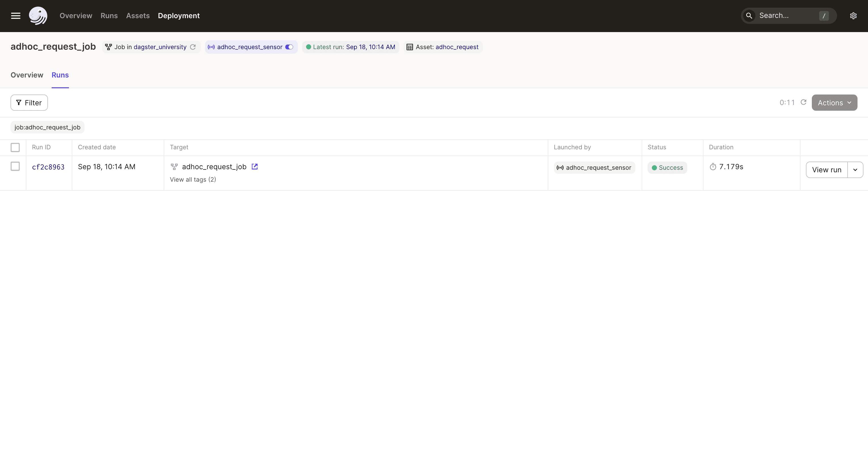
Task: Click the refresh icon next to dagster_university
Action: [193, 47]
